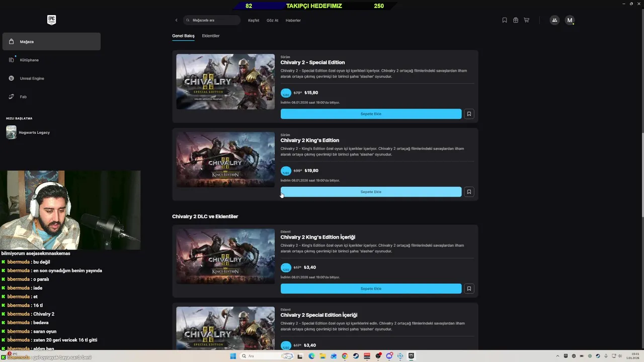Click Special Edition İçeriği thumbnail

[x=225, y=328]
